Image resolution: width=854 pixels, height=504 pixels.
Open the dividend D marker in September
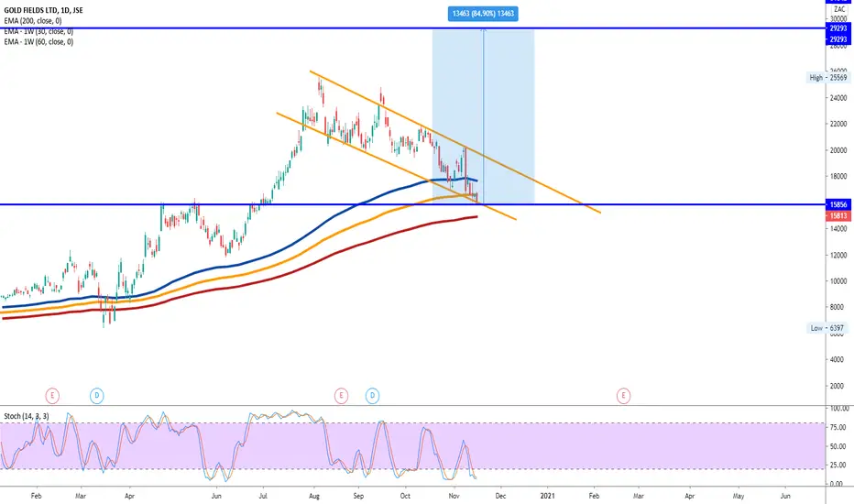pos(373,396)
